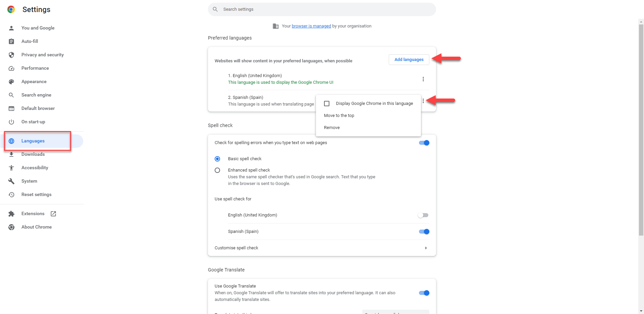Click the Add languages button
Viewport: 644px width, 314px height.
tap(409, 60)
